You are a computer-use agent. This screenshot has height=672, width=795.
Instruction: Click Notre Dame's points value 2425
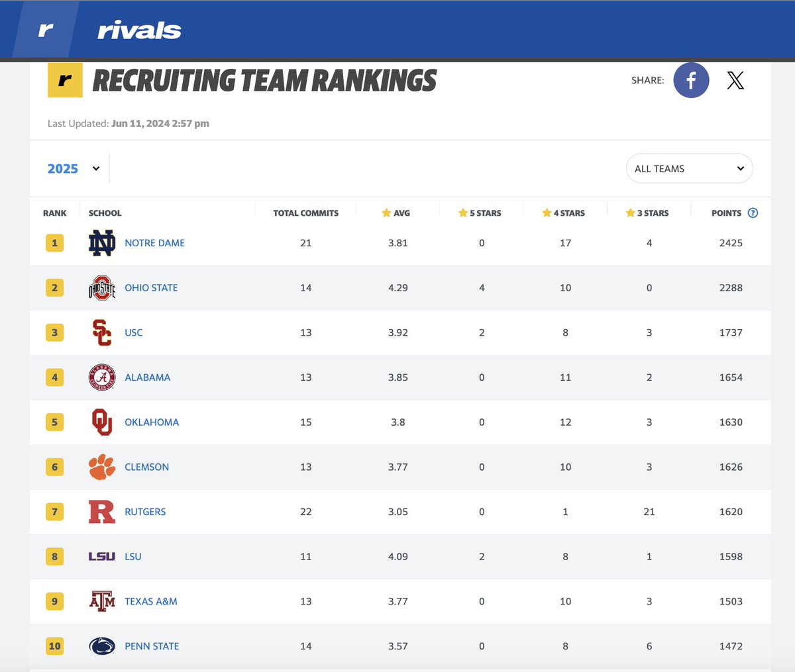[x=731, y=243]
